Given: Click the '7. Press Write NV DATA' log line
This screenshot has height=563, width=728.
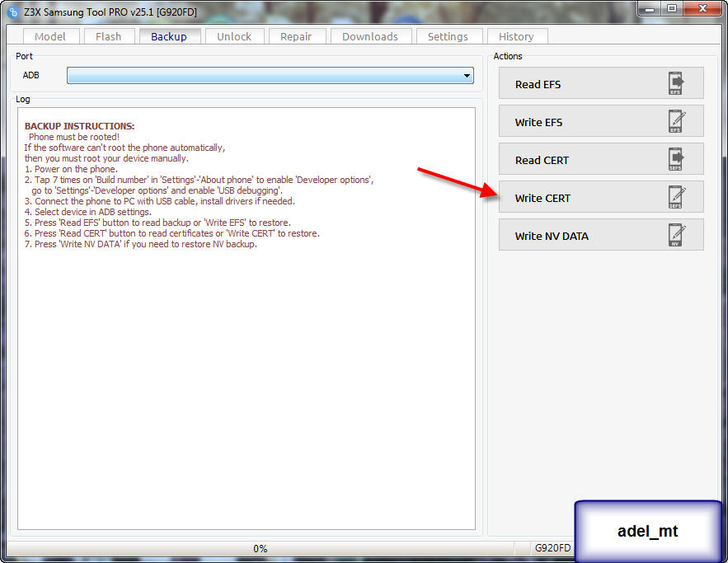Looking at the screenshot, I should pyautogui.click(x=141, y=244).
